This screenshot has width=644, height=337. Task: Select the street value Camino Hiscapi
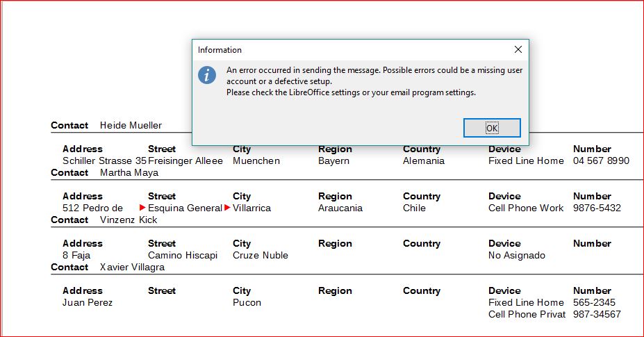point(183,256)
